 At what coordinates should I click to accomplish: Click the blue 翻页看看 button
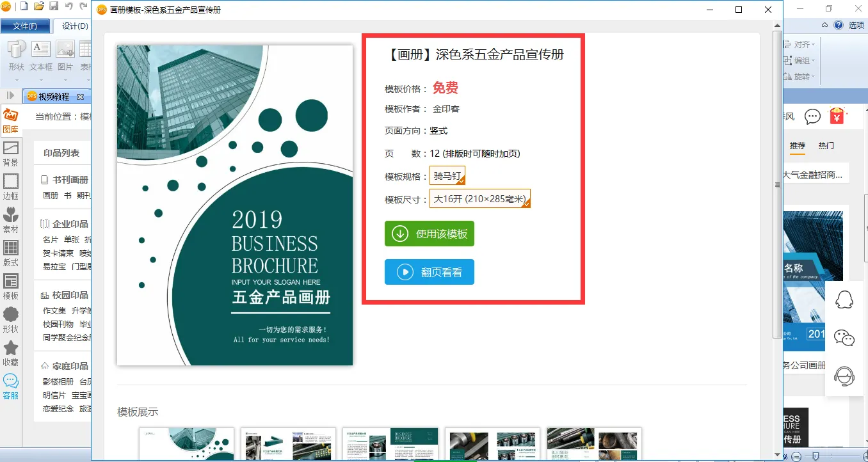(x=430, y=272)
